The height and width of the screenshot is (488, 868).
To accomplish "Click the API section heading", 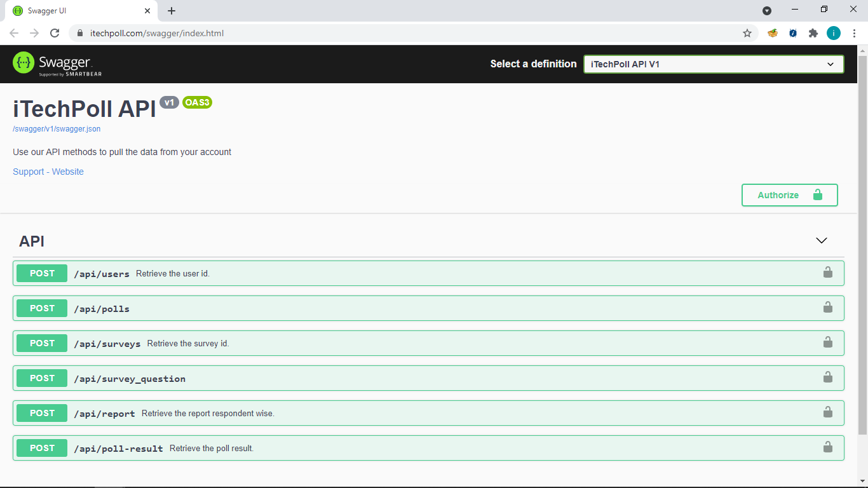I will [x=32, y=241].
